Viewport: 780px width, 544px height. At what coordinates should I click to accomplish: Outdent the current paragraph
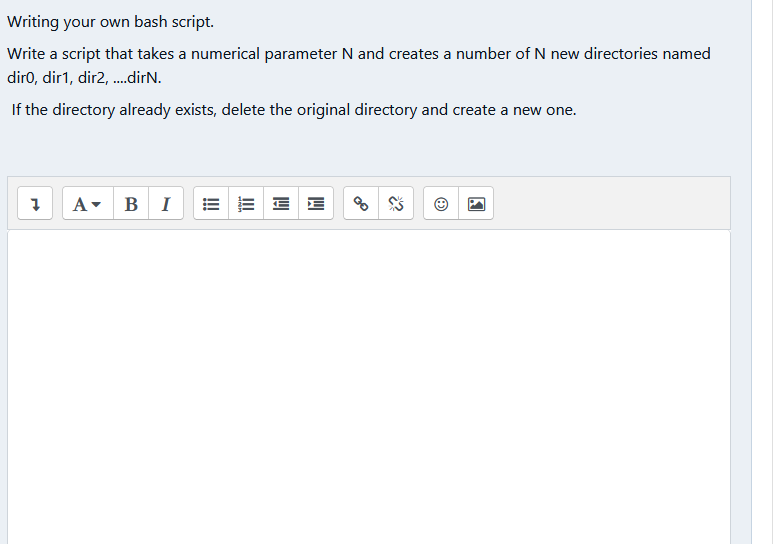tap(281, 203)
